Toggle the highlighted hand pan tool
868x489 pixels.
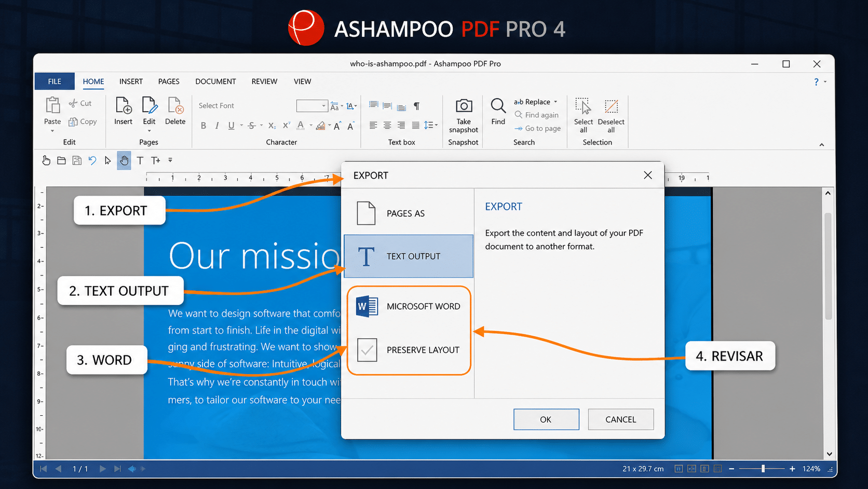[x=124, y=161]
